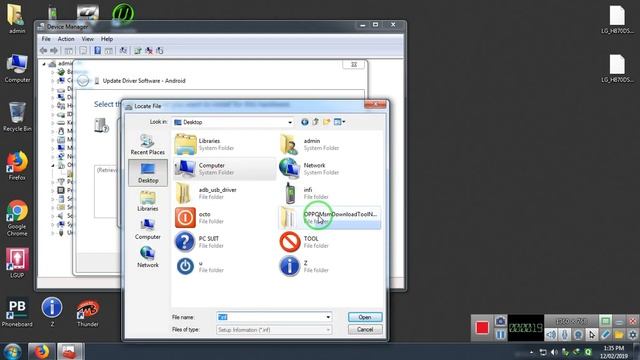Open Help menu in Device Manager
Image resolution: width=640 pixels, height=360 pixels.
(x=107, y=39)
